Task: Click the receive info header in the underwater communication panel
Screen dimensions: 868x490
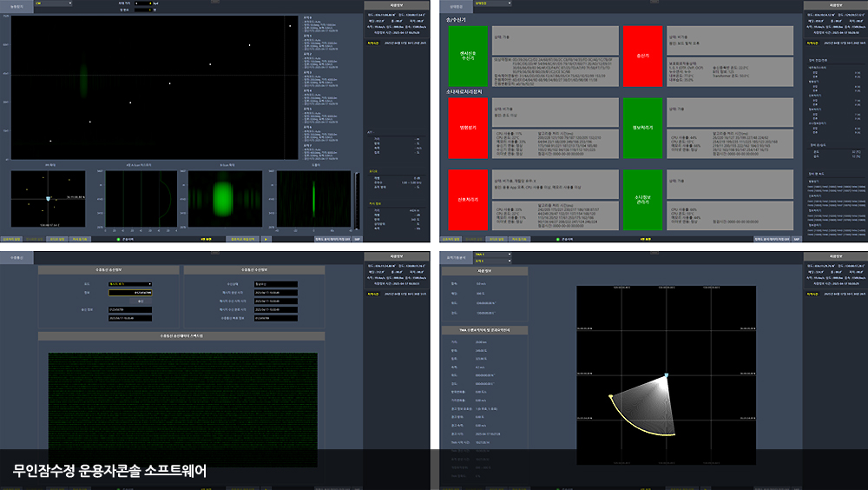Action: (x=254, y=270)
